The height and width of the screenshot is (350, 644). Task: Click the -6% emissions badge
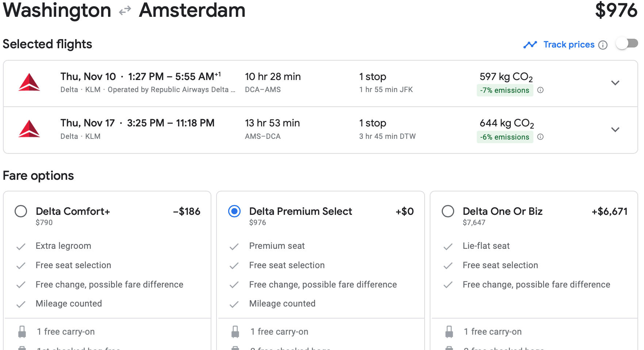coord(505,137)
